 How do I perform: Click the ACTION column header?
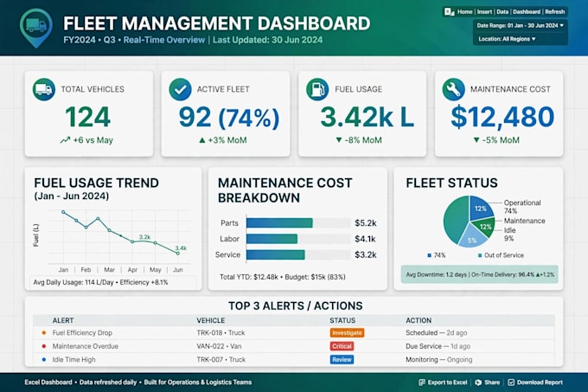[419, 320]
